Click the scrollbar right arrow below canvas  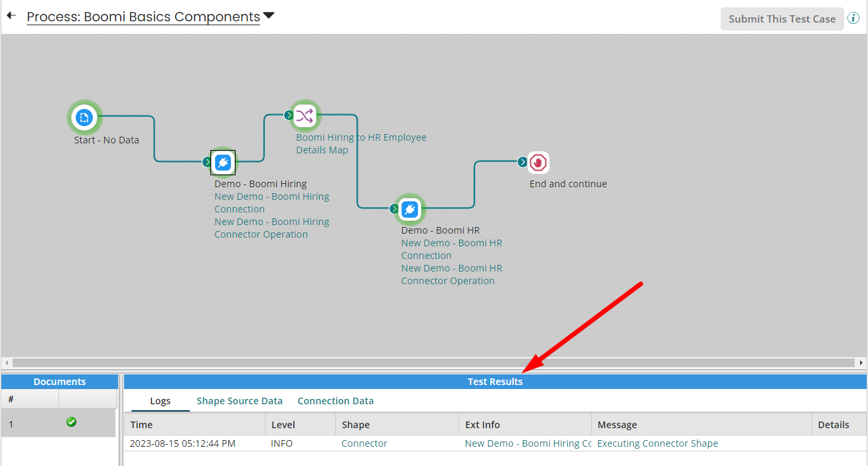(x=861, y=363)
